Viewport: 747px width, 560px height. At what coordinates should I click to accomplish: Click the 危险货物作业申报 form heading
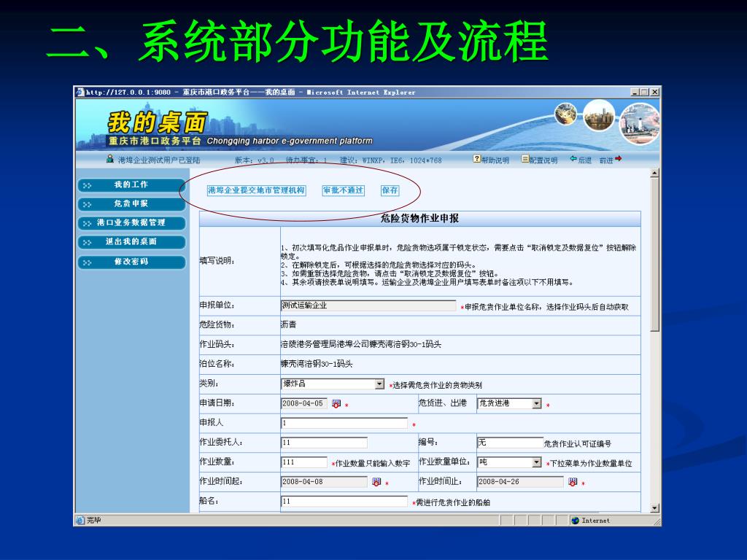419,219
